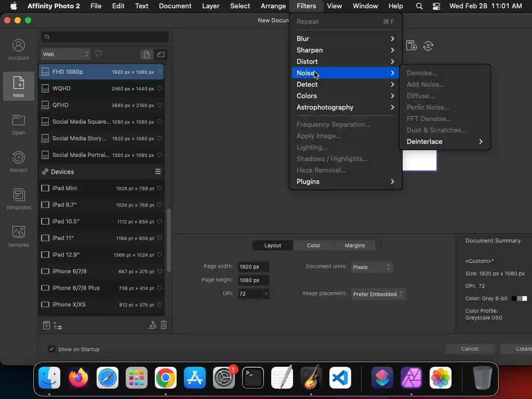The width and height of the screenshot is (532, 399).
Task: Open Google Chrome from the dock
Action: [x=166, y=377]
